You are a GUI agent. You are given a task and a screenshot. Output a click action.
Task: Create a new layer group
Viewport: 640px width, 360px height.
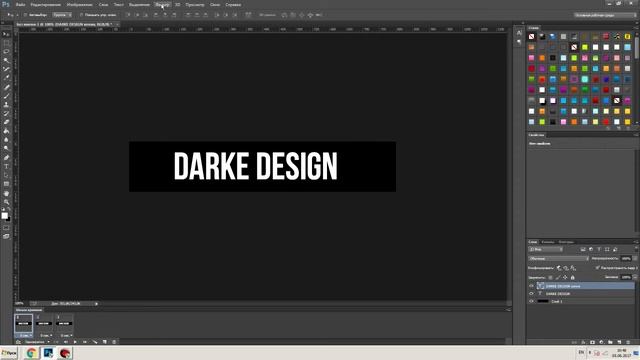pos(610,342)
